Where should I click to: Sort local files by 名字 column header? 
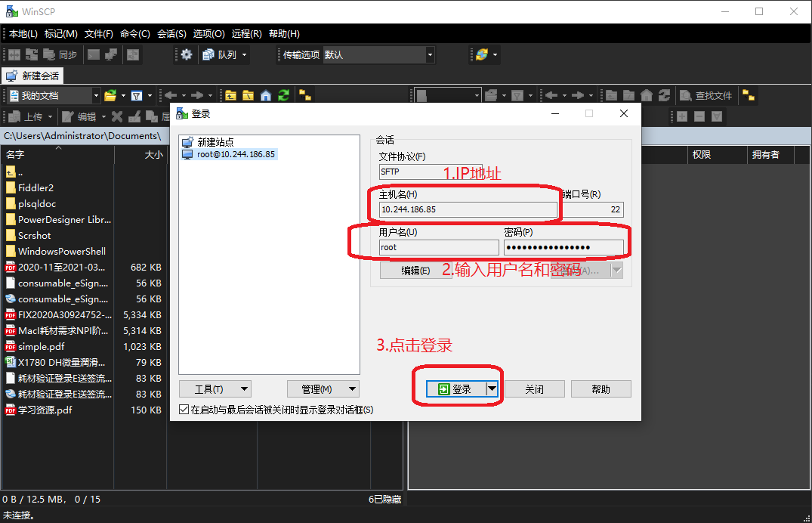57,154
